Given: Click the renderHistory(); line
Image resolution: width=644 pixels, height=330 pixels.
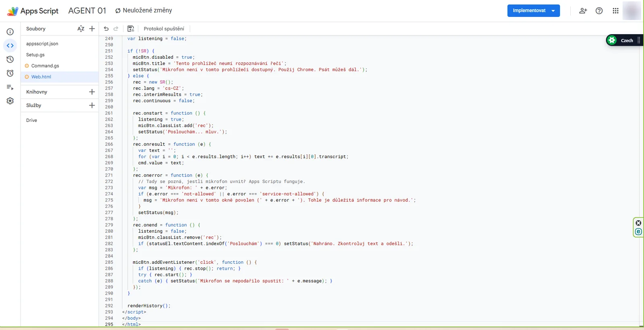Looking at the screenshot, I should (x=149, y=306).
